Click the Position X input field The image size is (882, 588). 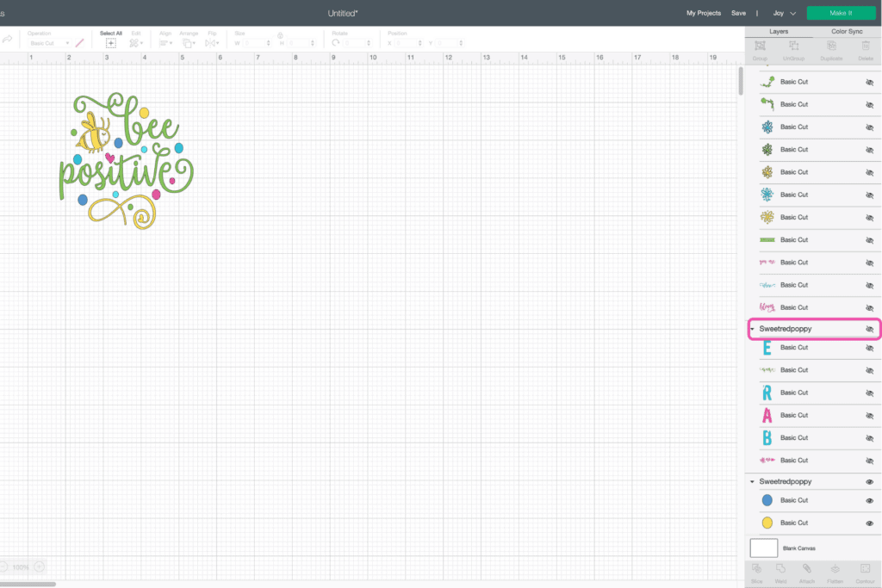coord(407,43)
